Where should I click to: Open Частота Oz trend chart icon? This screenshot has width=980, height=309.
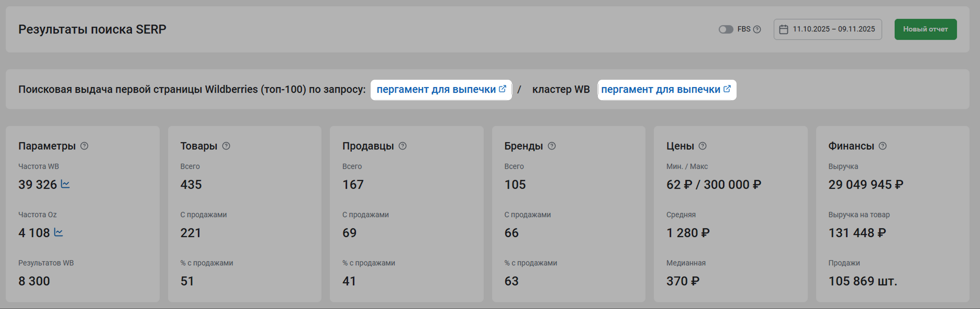pyautogui.click(x=58, y=232)
